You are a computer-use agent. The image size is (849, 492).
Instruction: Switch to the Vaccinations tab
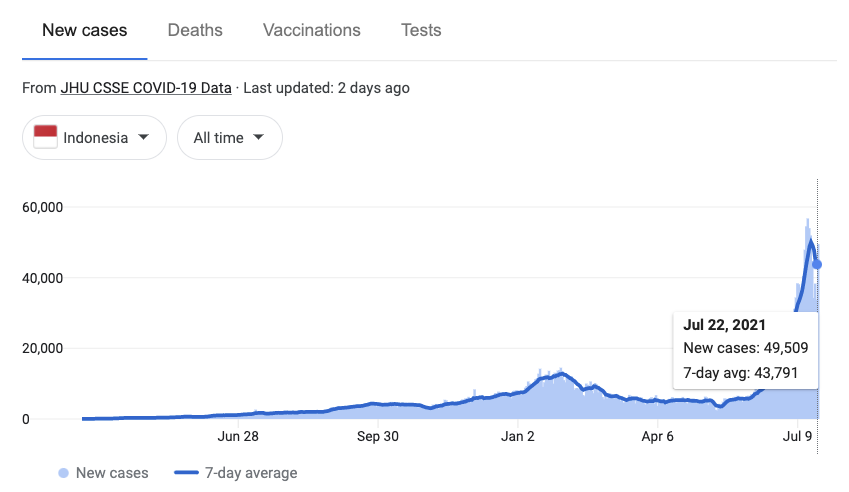(x=312, y=30)
